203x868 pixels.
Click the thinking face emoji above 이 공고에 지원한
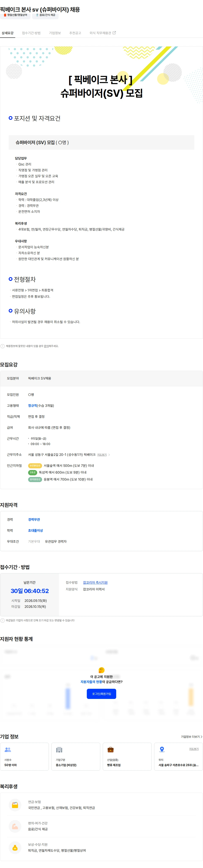coord(101,670)
